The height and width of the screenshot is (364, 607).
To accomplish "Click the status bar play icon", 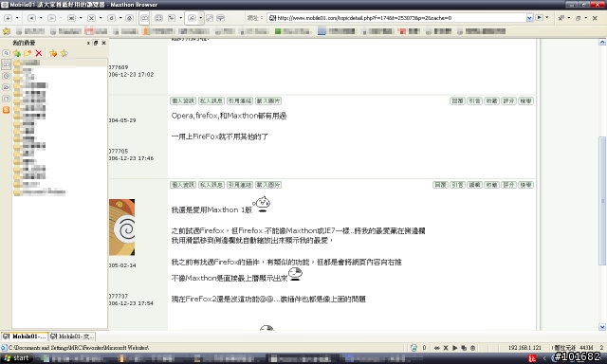I will click(455, 348).
